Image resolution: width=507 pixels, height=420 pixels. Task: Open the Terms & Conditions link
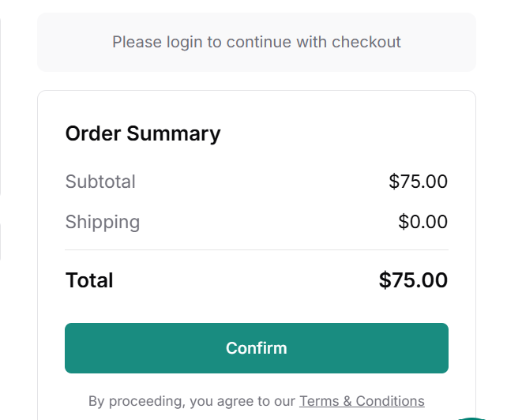click(x=362, y=401)
